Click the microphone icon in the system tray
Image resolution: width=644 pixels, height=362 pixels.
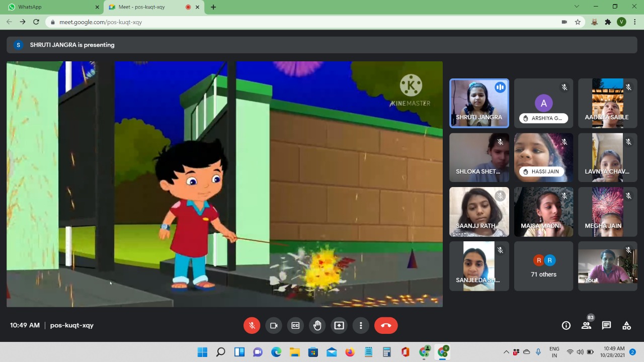(x=538, y=352)
